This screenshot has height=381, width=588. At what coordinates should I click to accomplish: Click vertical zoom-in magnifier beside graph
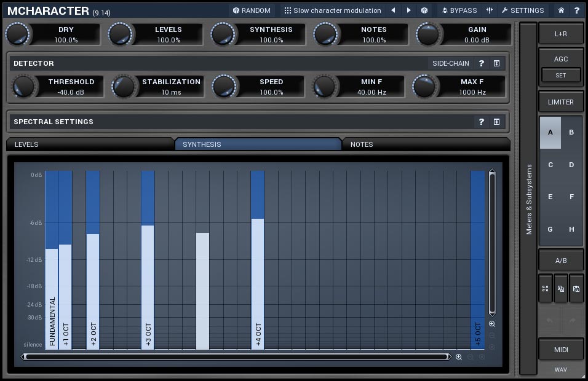point(492,324)
